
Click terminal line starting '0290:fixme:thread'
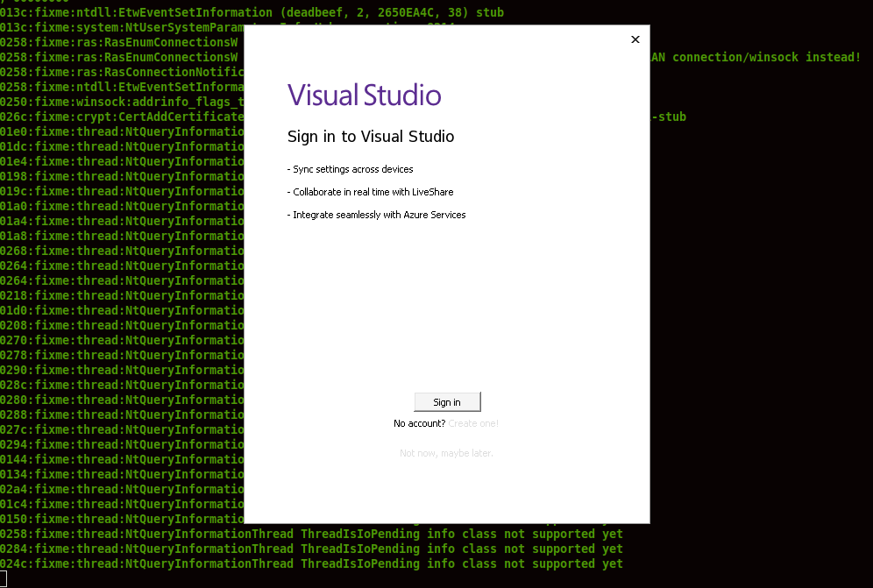click(x=122, y=371)
